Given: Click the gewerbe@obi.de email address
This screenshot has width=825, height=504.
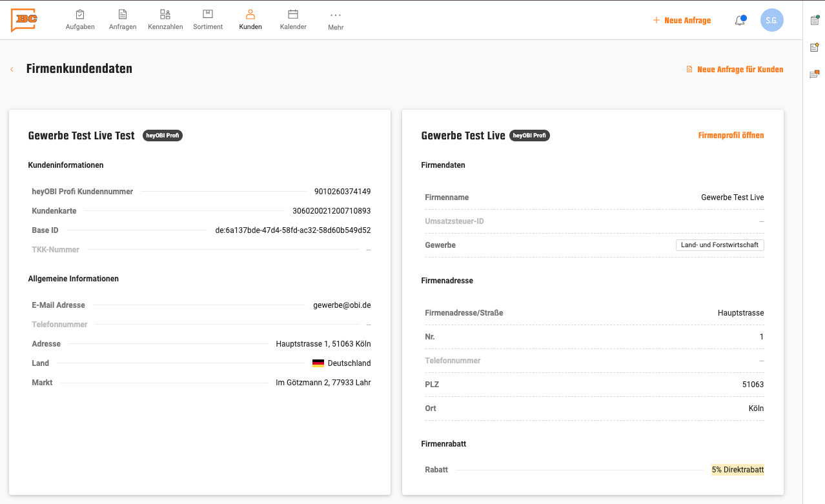Looking at the screenshot, I should coord(341,305).
